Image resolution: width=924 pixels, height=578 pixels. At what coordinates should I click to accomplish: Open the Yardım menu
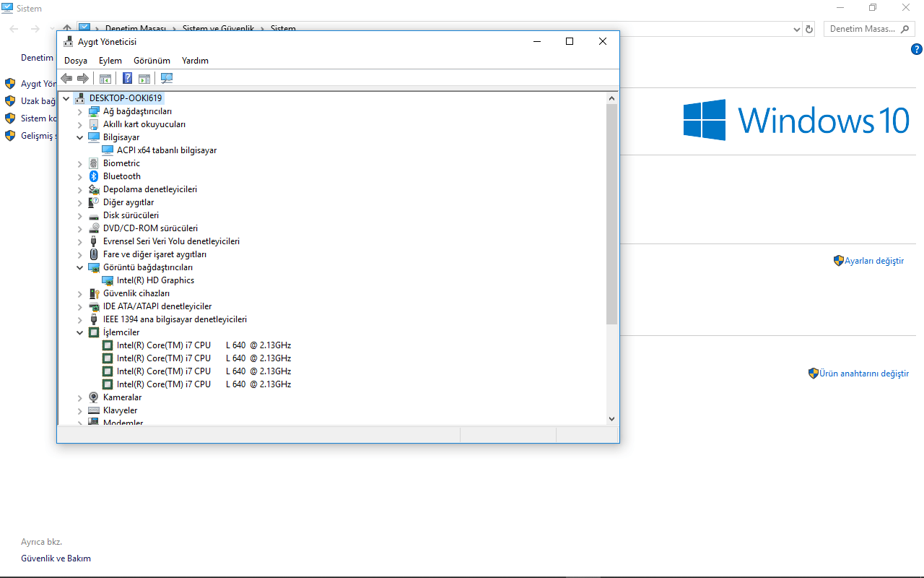coord(195,61)
